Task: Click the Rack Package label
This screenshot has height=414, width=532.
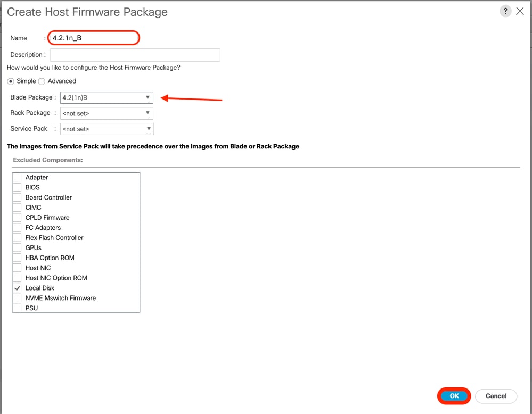Action: pos(30,113)
